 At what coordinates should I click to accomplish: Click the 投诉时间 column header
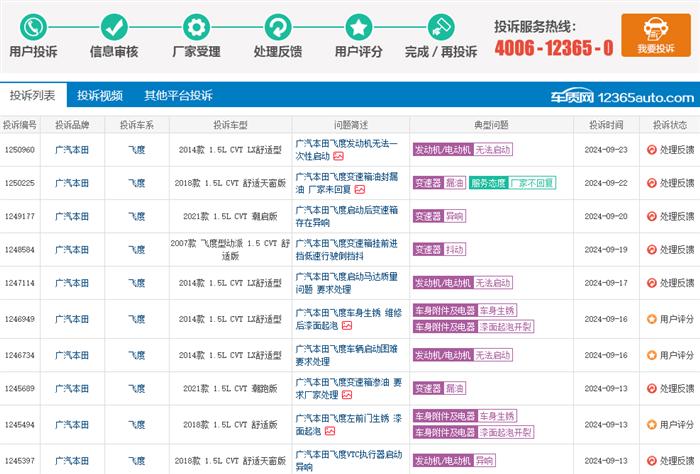tap(606, 125)
